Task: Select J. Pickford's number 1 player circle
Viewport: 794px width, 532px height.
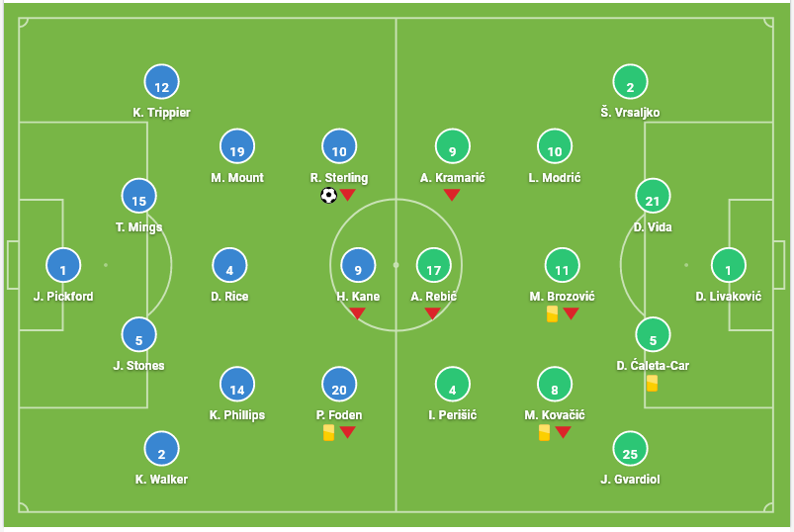Action: [x=63, y=265]
